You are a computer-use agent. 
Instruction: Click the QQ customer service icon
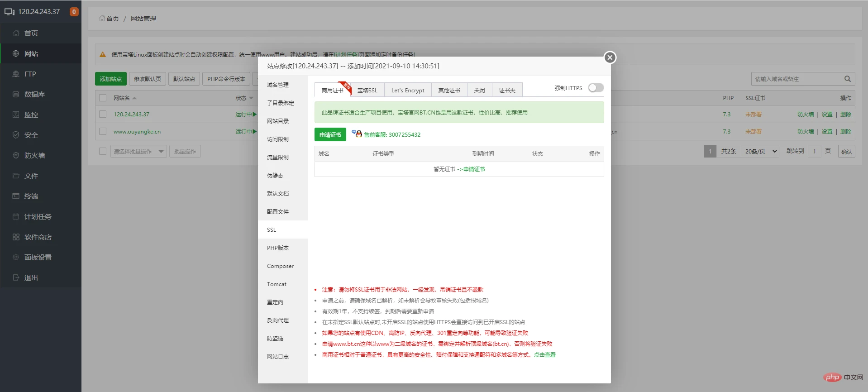[357, 134]
